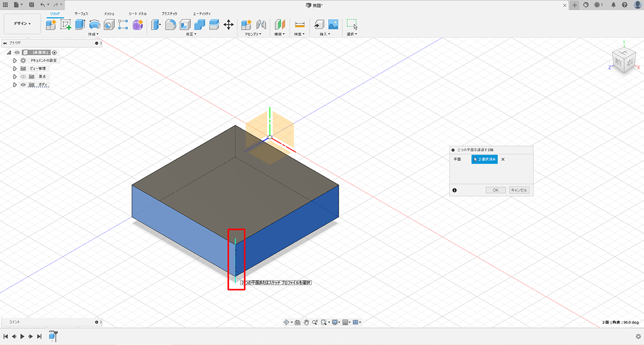Image resolution: width=644 pixels, height=345 pixels.
Task: Choose the Fillet tool in the toolbar
Action: [171, 25]
